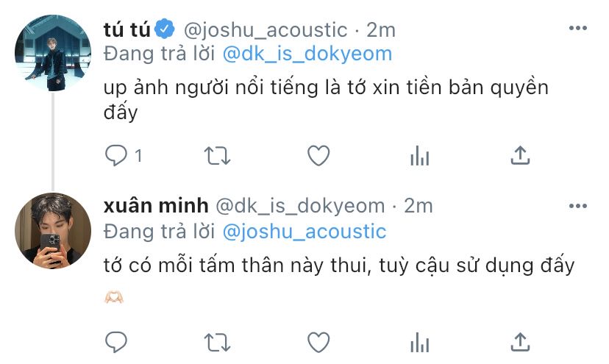The image size is (609, 364).
Task: View analytics for xuân minh's tweet
Action: click(419, 342)
